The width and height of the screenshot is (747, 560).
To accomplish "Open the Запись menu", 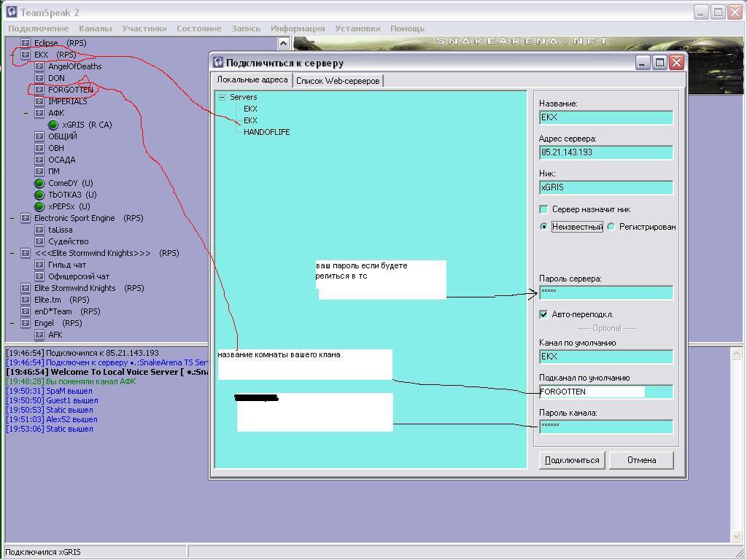I will click(x=246, y=28).
